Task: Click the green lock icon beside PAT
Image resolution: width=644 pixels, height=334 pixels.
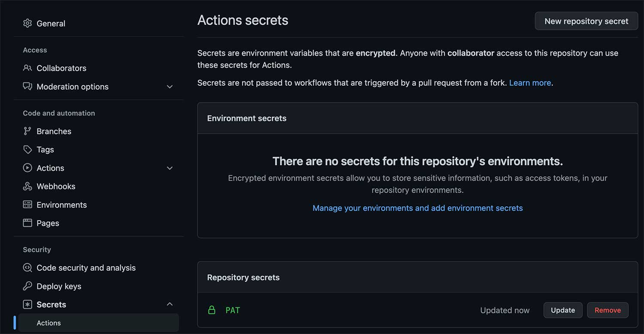Action: pyautogui.click(x=212, y=310)
